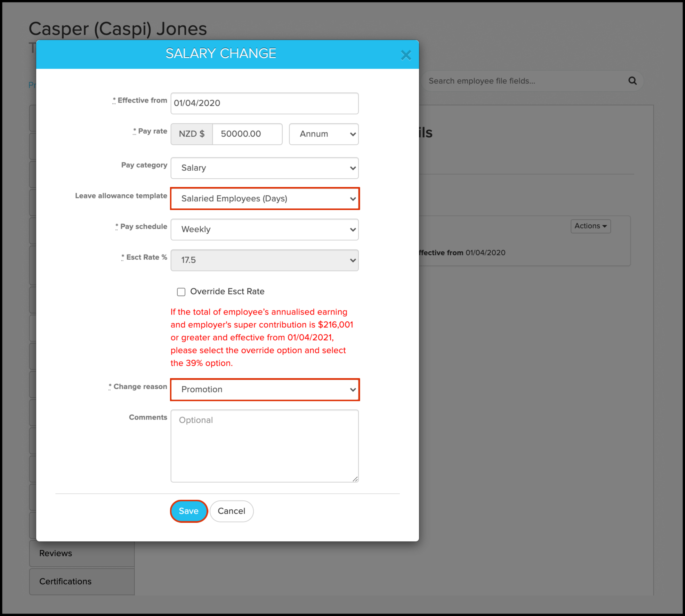Expand the Pay schedule Weekly dropdown
This screenshot has height=616, width=685.
coord(264,230)
